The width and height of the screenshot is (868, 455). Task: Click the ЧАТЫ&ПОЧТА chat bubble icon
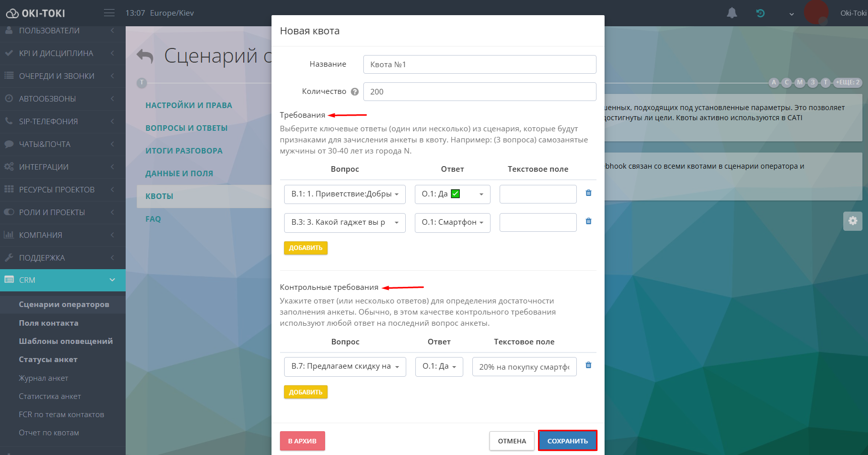point(9,144)
